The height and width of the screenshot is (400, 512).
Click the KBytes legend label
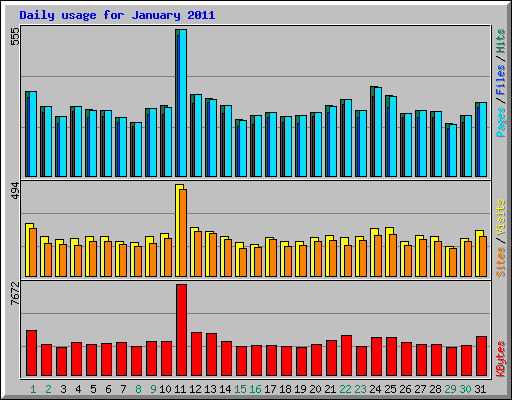click(500, 359)
